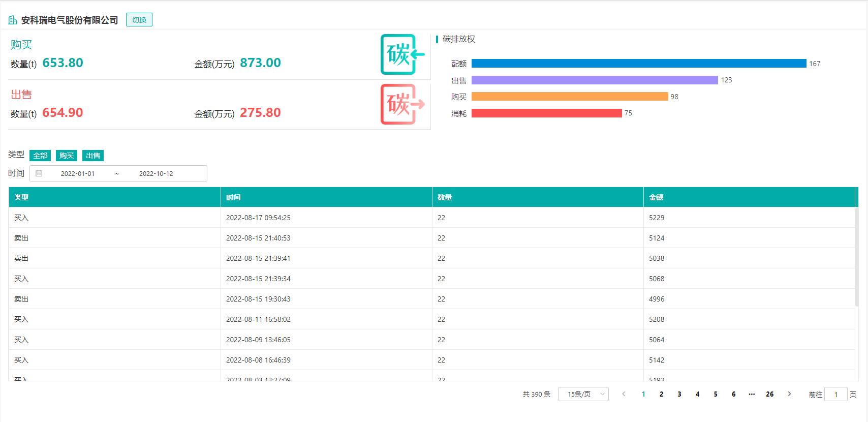Click the company building icon

[x=13, y=20]
